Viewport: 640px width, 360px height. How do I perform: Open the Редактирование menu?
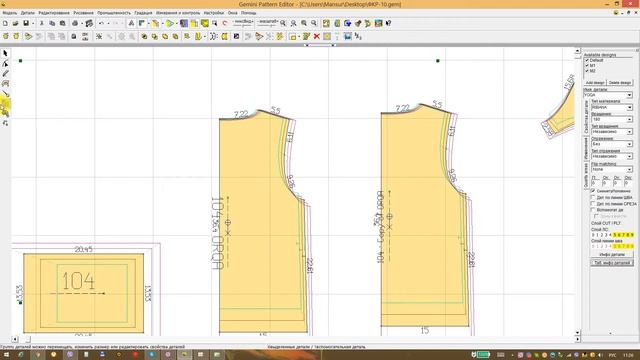pos(54,13)
